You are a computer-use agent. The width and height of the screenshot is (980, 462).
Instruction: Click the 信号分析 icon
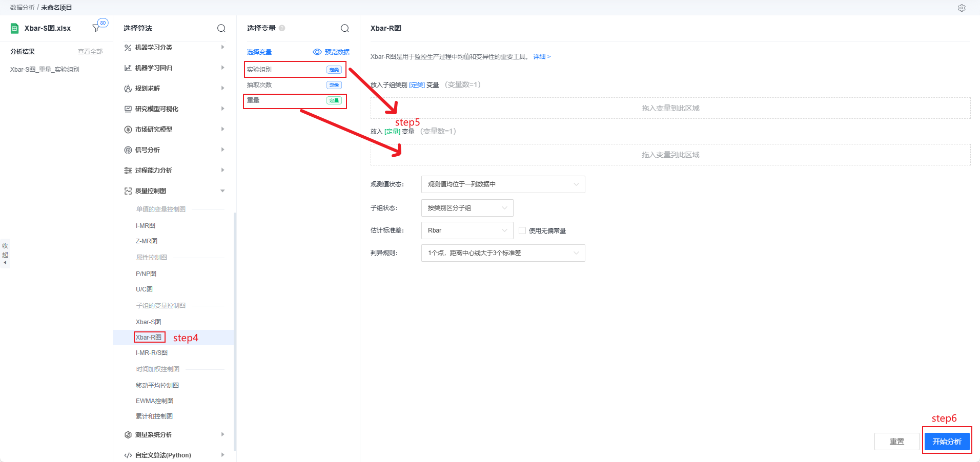(128, 150)
